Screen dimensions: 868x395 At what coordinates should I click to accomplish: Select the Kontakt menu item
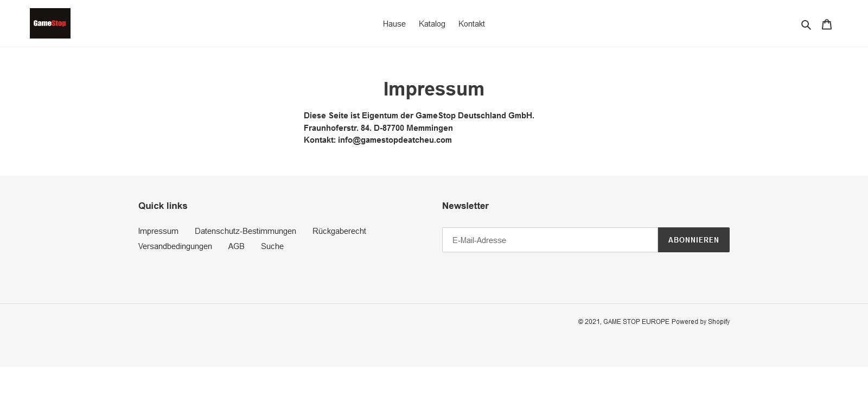pyautogui.click(x=471, y=24)
